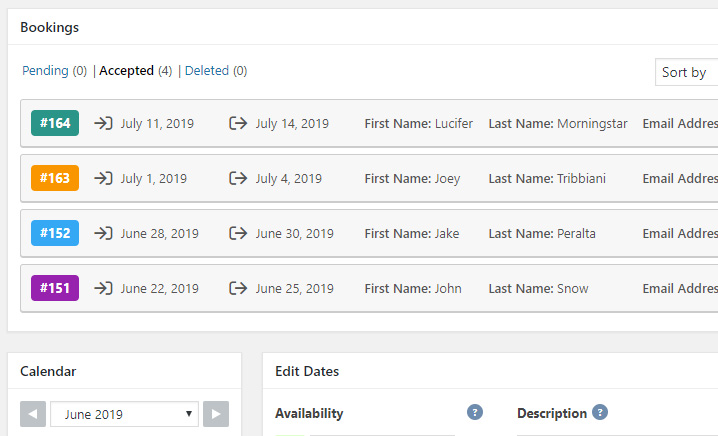Go to next calendar month

click(216, 414)
